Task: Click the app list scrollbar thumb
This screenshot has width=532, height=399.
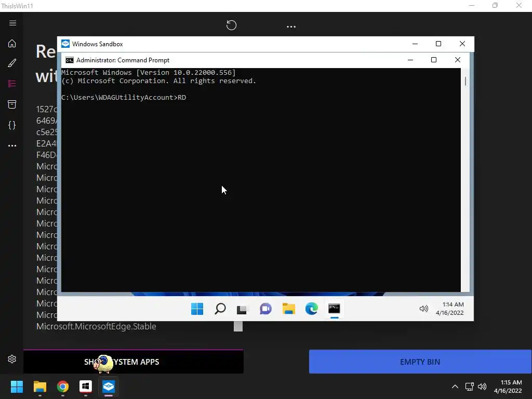Action: point(238,326)
